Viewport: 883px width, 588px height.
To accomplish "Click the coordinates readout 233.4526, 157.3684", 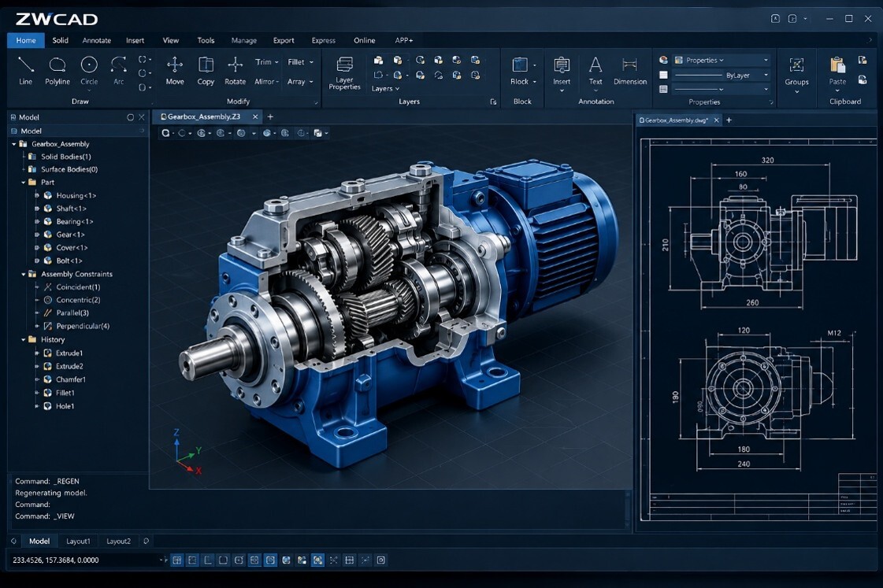I will pos(56,560).
